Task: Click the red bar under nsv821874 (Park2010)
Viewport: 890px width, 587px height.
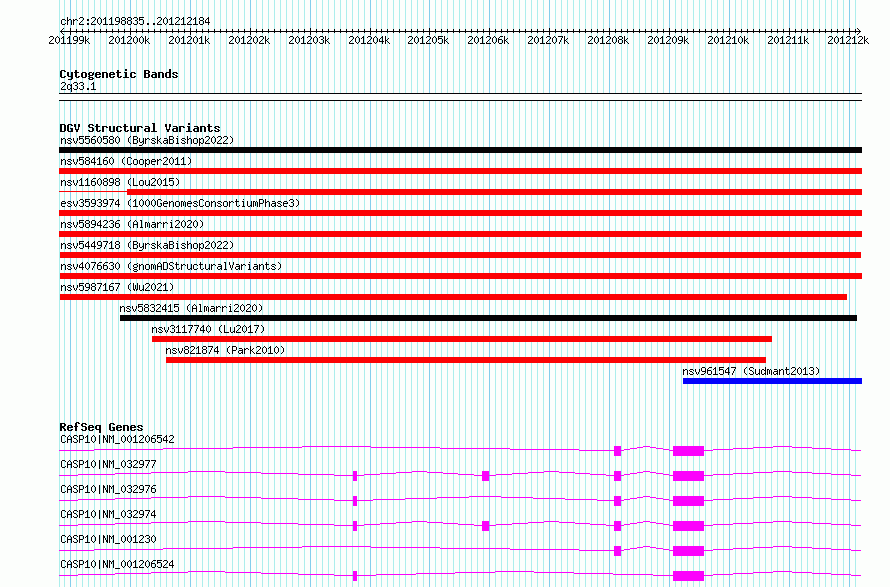Action: [465, 360]
